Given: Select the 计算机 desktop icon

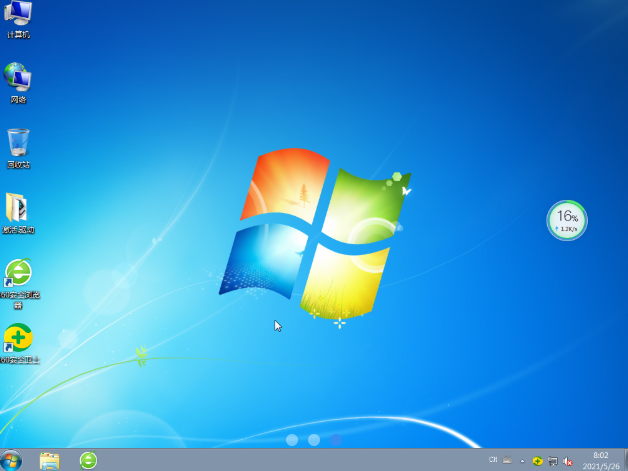Looking at the screenshot, I should click(18, 19).
